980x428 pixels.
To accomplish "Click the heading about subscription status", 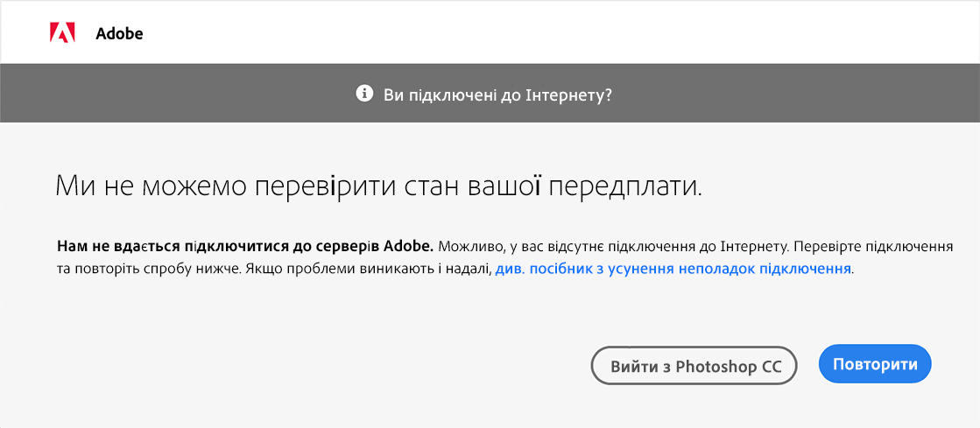I will click(x=379, y=186).
